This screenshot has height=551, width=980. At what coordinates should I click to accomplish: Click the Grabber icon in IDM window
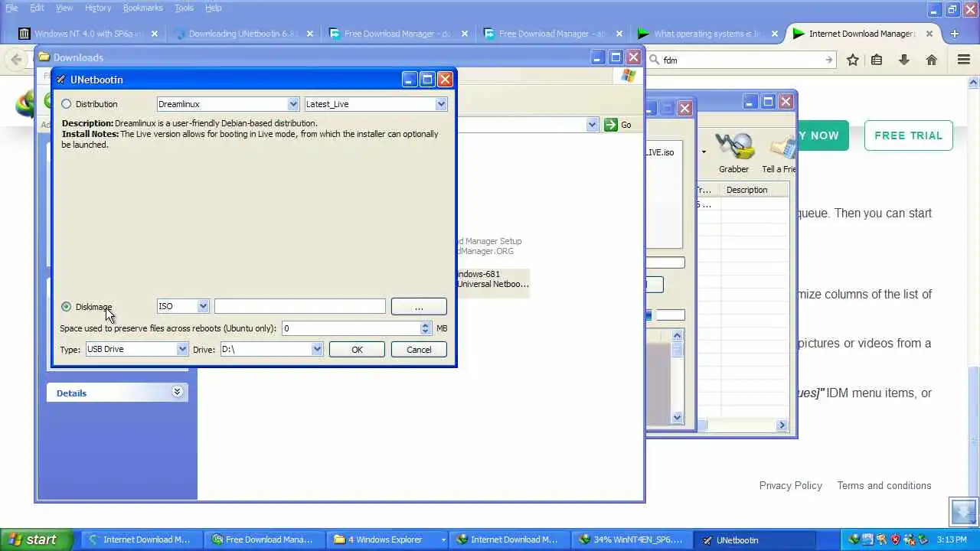[x=733, y=153]
